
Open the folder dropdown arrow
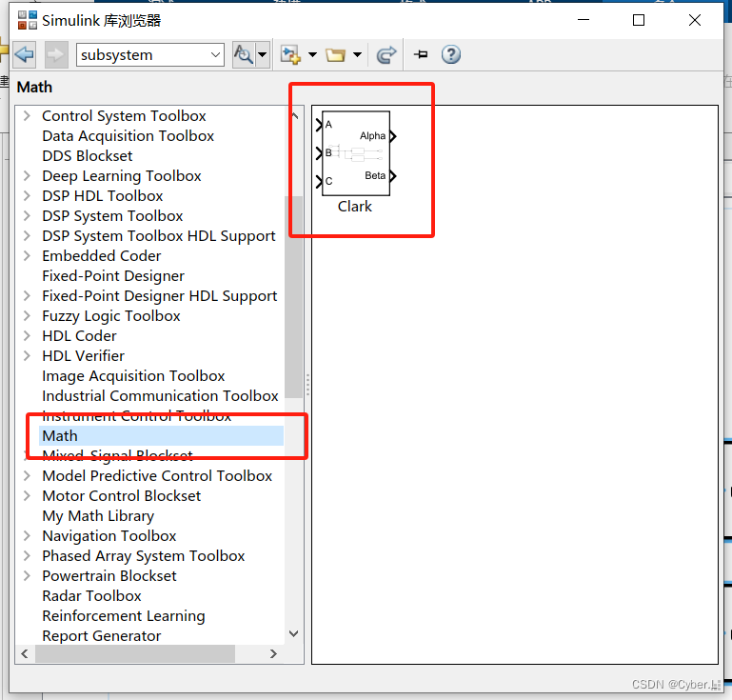[357, 54]
